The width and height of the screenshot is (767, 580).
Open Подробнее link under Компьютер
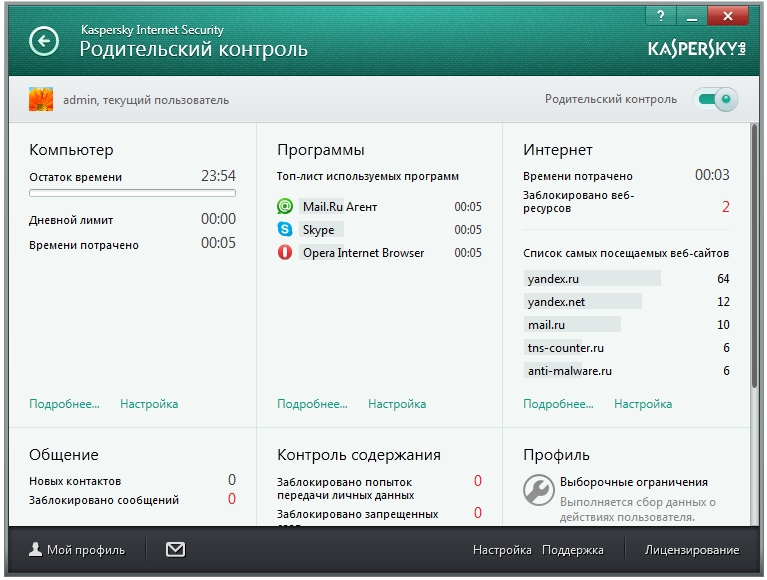[x=64, y=404]
